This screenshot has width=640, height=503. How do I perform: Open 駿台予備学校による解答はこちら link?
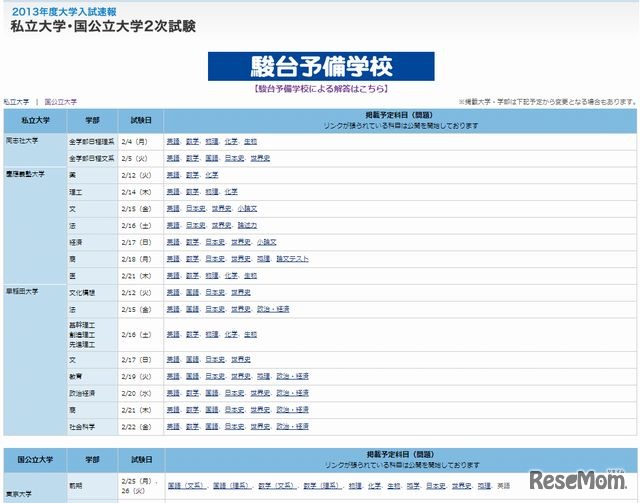click(x=321, y=89)
